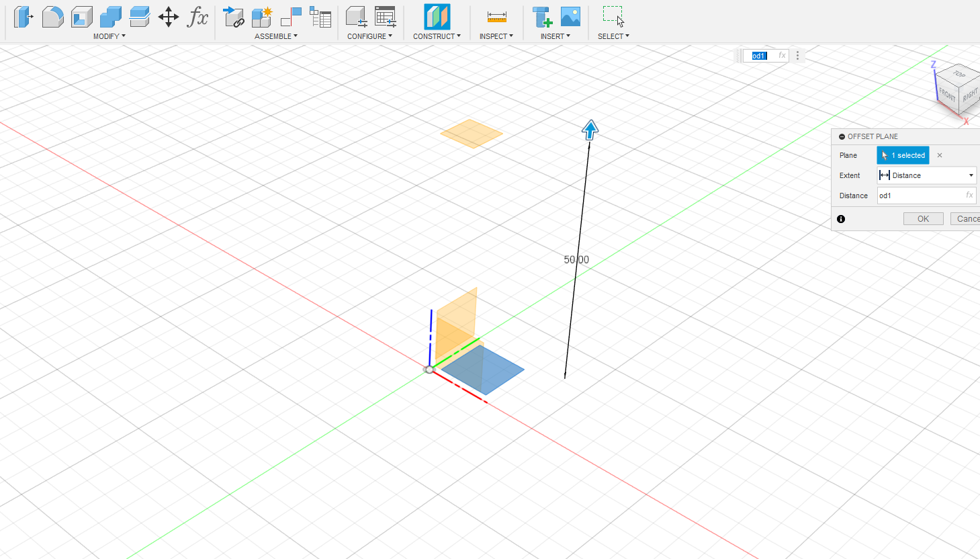Open the MODIFY dropdown menu
980x559 pixels.
[109, 36]
